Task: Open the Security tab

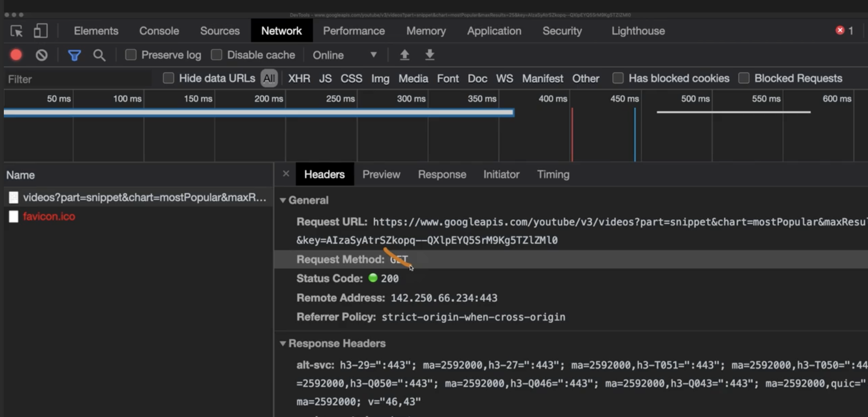Action: tap(562, 31)
